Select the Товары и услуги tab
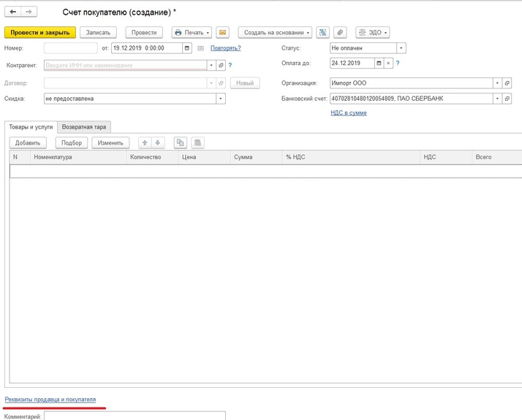 pos(31,126)
